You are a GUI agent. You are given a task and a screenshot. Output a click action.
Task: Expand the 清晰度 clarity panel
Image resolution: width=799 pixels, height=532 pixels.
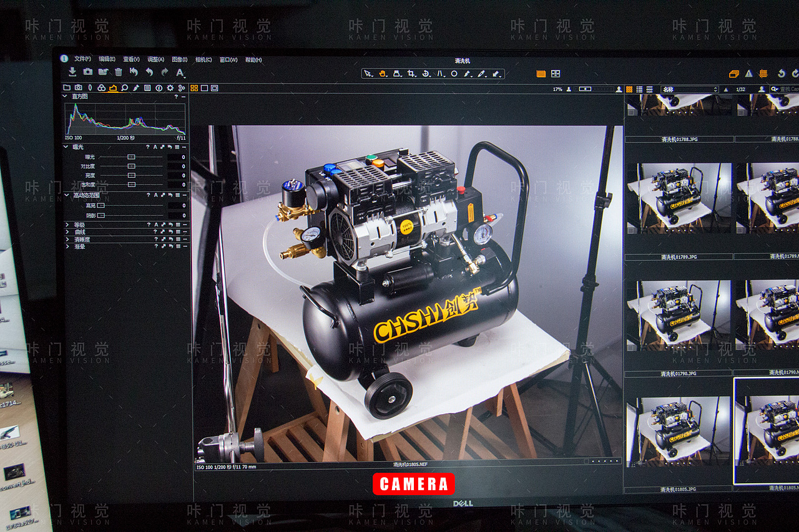(x=67, y=239)
